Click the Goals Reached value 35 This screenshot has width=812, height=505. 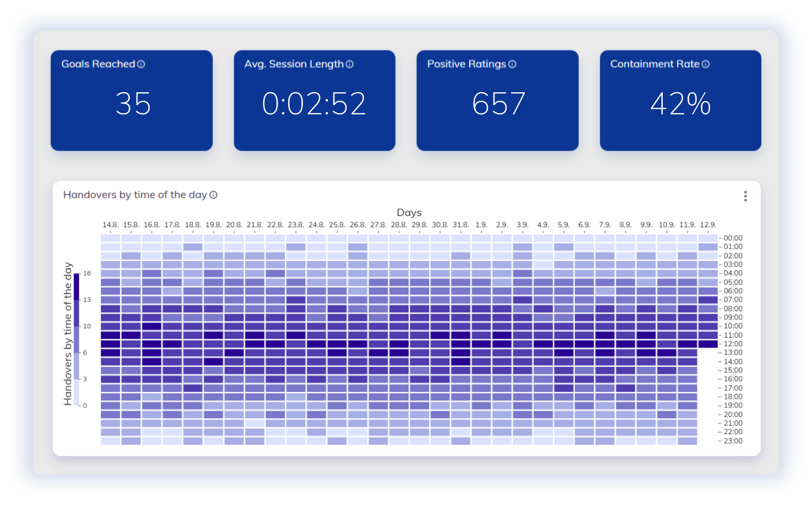(134, 103)
